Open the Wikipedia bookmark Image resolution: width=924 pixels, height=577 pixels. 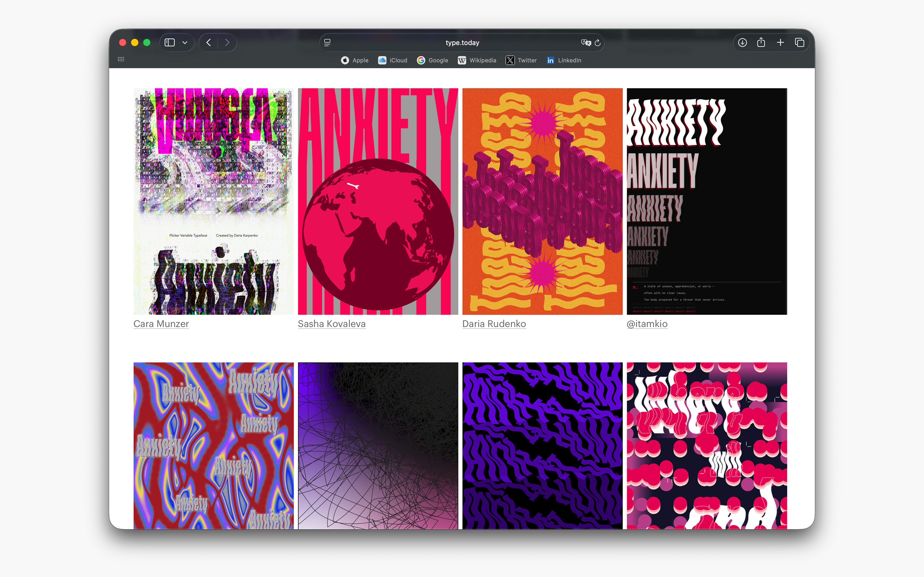pos(477,60)
